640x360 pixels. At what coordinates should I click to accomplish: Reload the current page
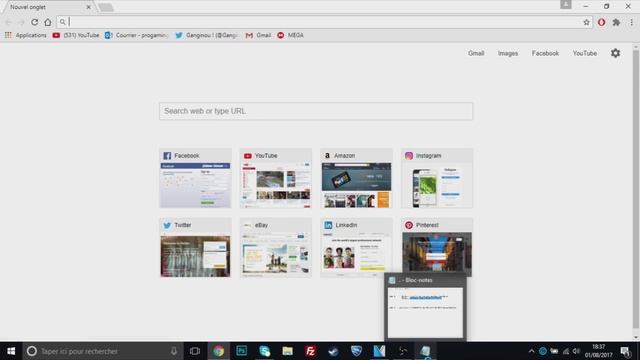click(x=35, y=22)
